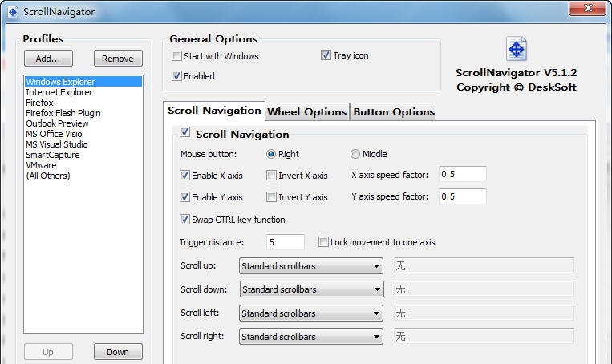Enable Invert X axis
This screenshot has width=612, height=364.
(x=272, y=176)
